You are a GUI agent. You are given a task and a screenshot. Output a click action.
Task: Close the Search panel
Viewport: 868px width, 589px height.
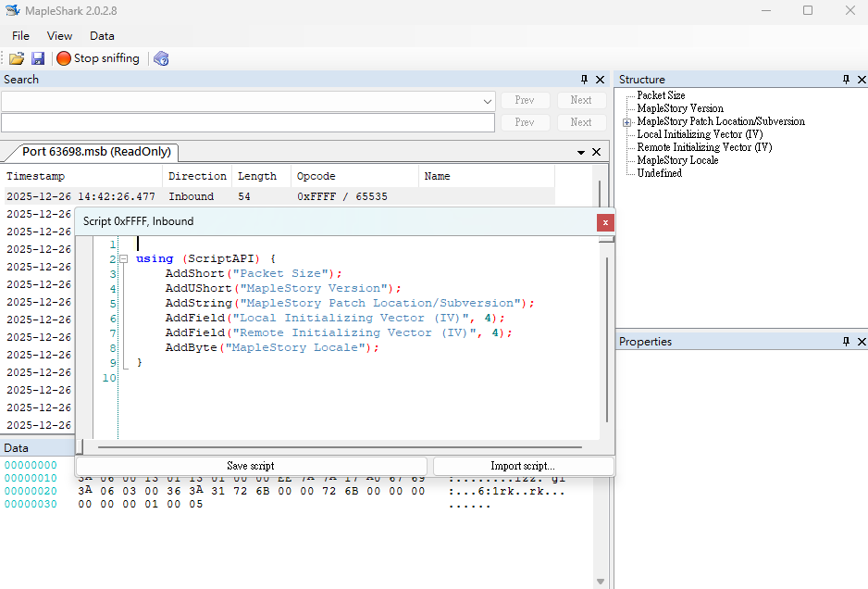coord(600,80)
